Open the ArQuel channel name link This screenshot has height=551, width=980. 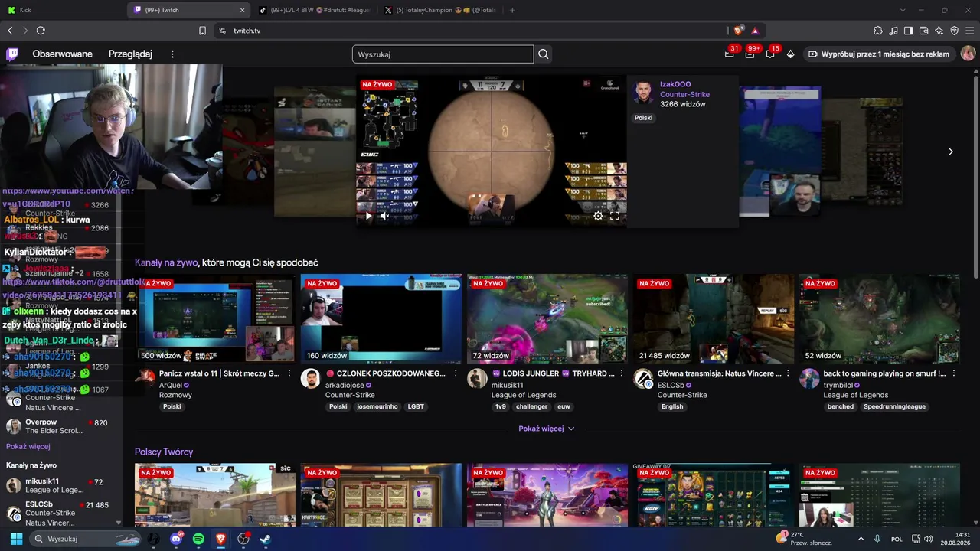coord(171,385)
